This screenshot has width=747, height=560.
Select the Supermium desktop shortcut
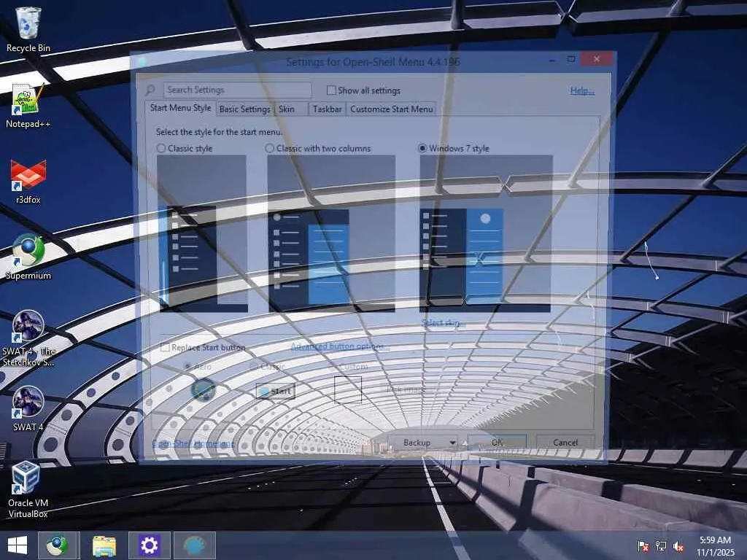[28, 257]
